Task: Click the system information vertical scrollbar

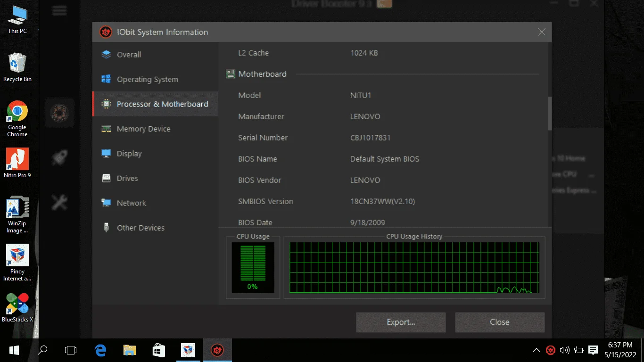Action: (550, 113)
